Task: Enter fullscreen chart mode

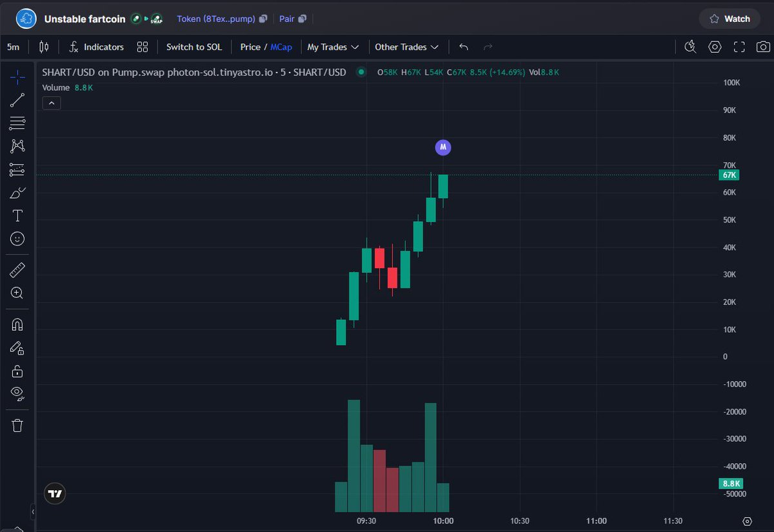Action: [x=739, y=46]
